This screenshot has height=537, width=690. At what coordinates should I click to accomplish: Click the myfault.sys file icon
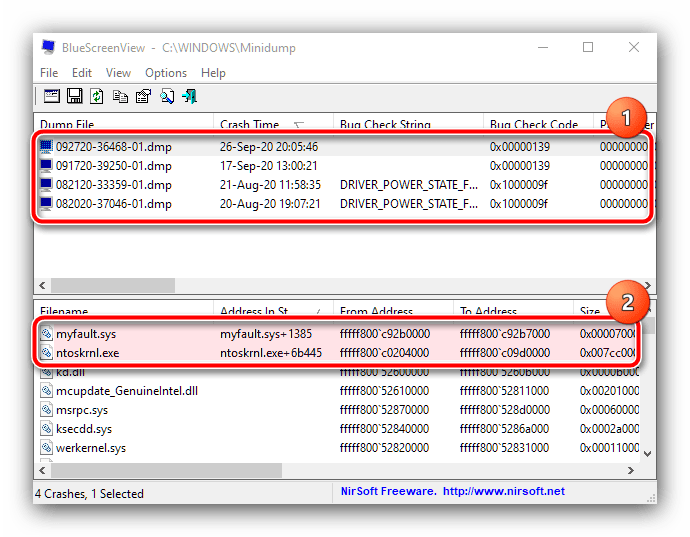pos(46,334)
